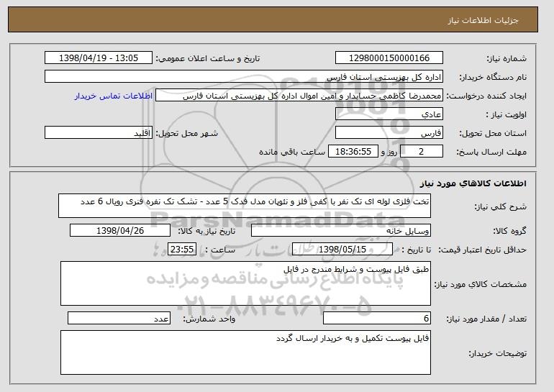554x392 pixels.
Task: Click the ساعت field showing 23:55
Action: [181, 250]
